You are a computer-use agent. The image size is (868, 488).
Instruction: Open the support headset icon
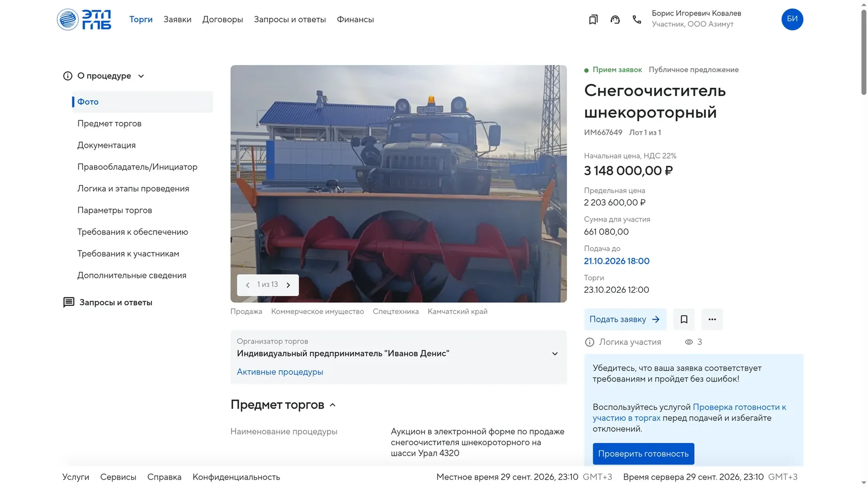(615, 20)
